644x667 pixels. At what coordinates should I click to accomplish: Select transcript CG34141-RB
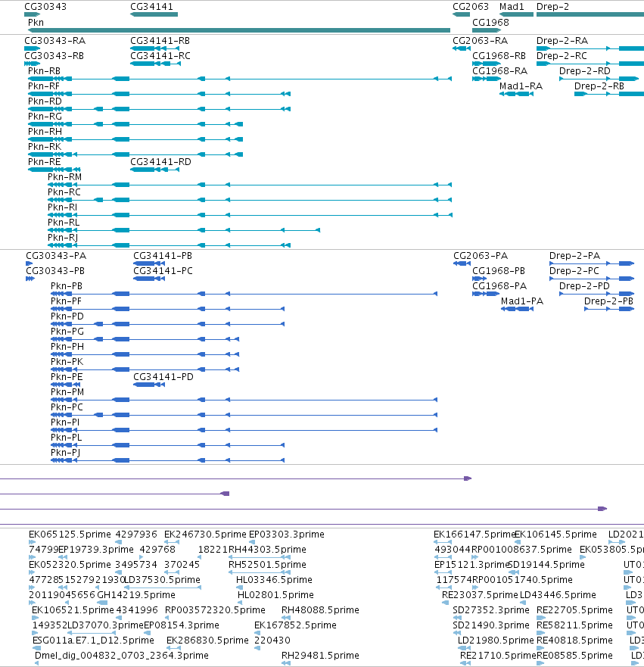[x=155, y=48]
